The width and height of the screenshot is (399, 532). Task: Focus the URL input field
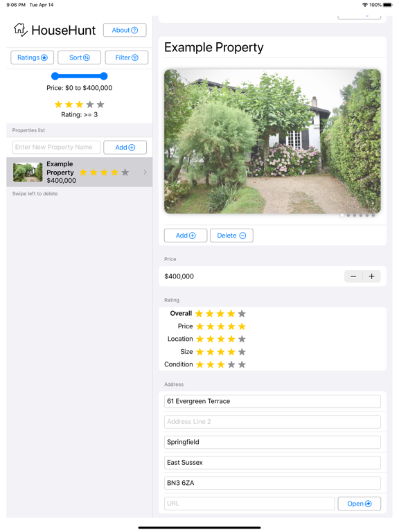coord(249,504)
